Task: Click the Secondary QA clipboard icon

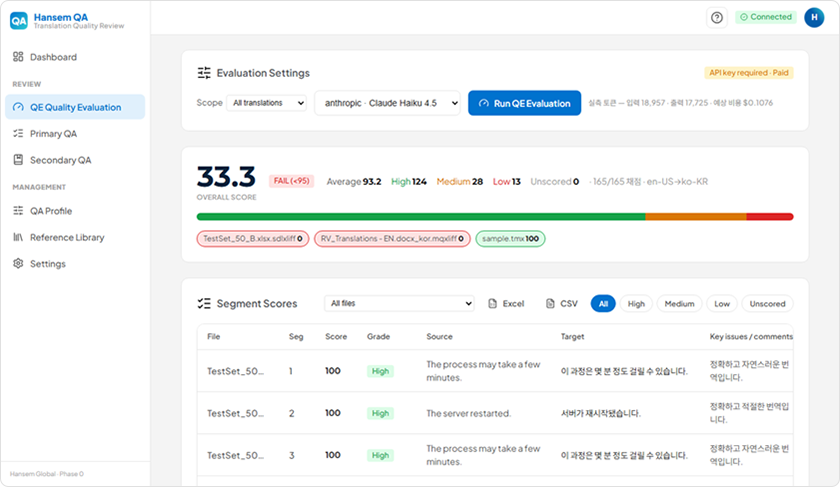Action: (18, 160)
